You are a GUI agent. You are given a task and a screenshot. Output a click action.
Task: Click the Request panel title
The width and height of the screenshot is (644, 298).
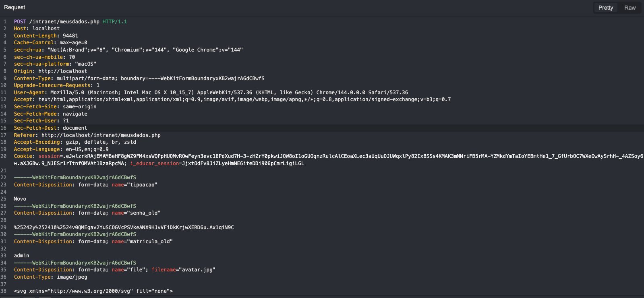pyautogui.click(x=14, y=7)
